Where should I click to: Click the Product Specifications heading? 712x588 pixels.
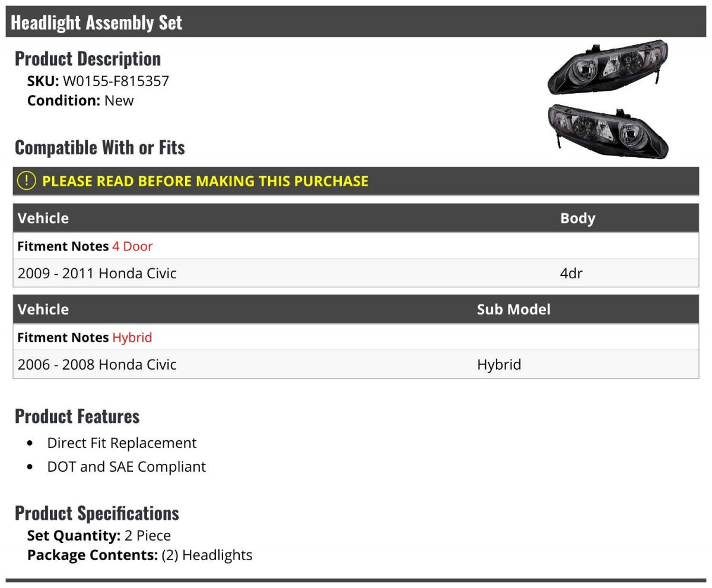click(x=97, y=513)
